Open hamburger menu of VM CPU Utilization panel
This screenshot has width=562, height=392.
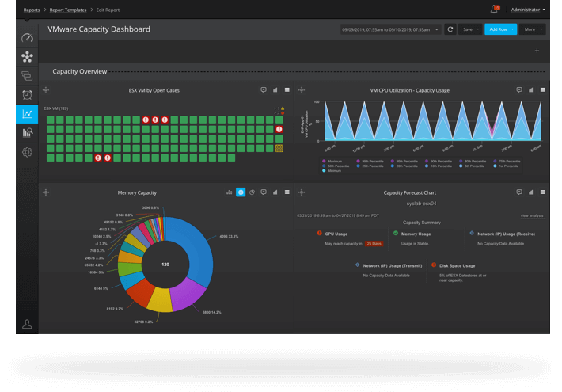543,90
